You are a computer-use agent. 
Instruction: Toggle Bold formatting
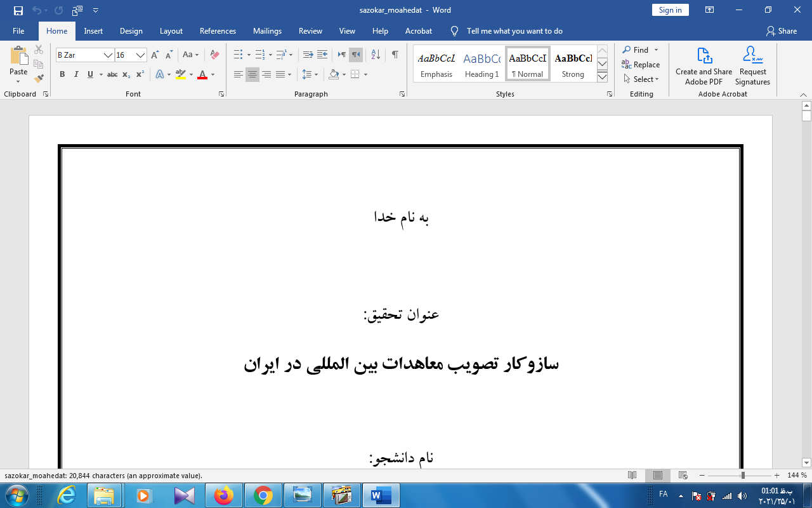coord(62,74)
